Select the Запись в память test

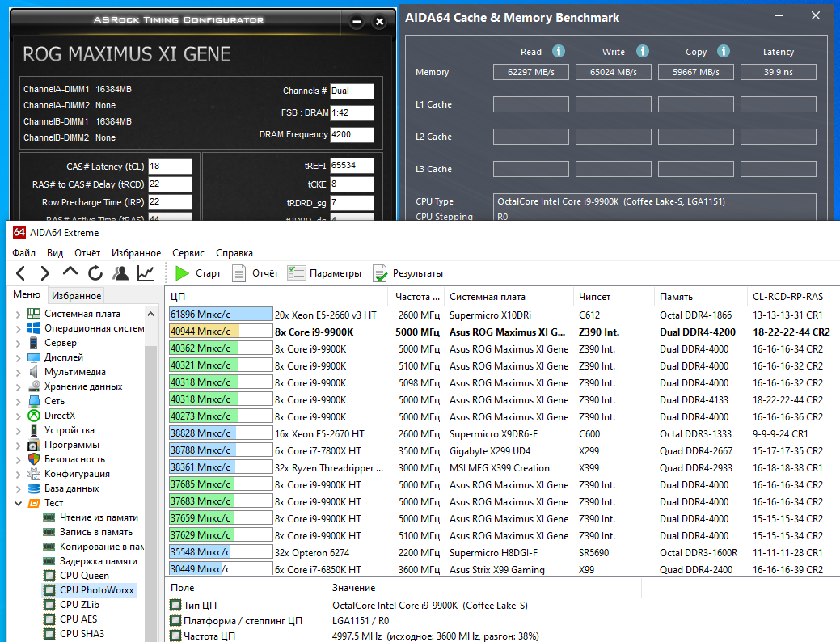click(x=96, y=531)
